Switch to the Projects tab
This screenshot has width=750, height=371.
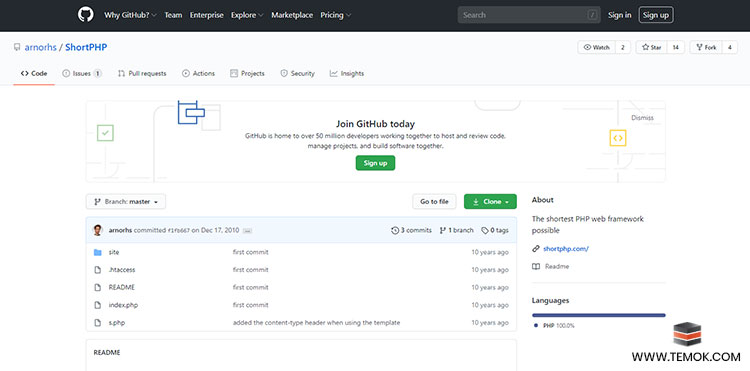coord(247,74)
